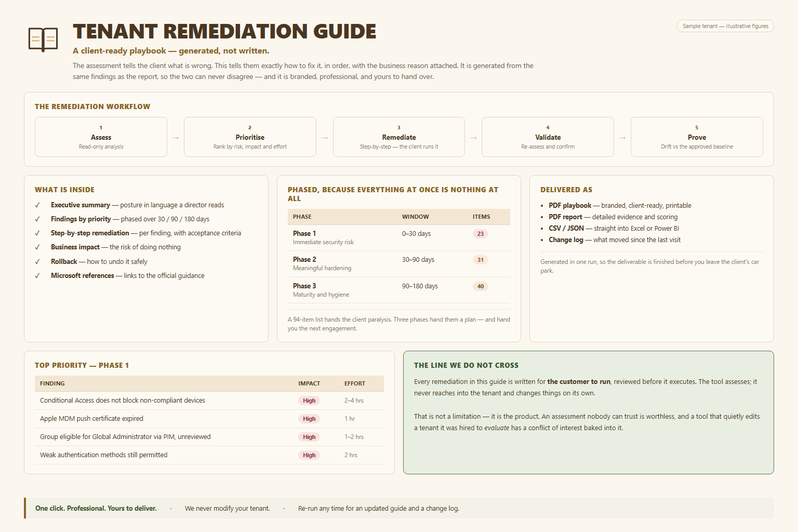This screenshot has height=532, width=798.
Task: Click the 90–180 days window cell
Action: [x=420, y=286]
